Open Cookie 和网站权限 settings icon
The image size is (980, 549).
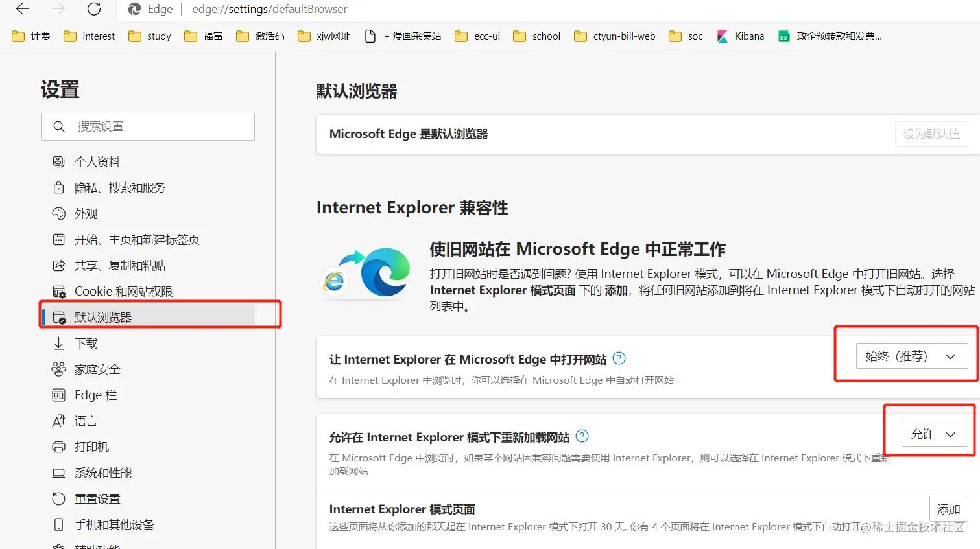[x=60, y=291]
